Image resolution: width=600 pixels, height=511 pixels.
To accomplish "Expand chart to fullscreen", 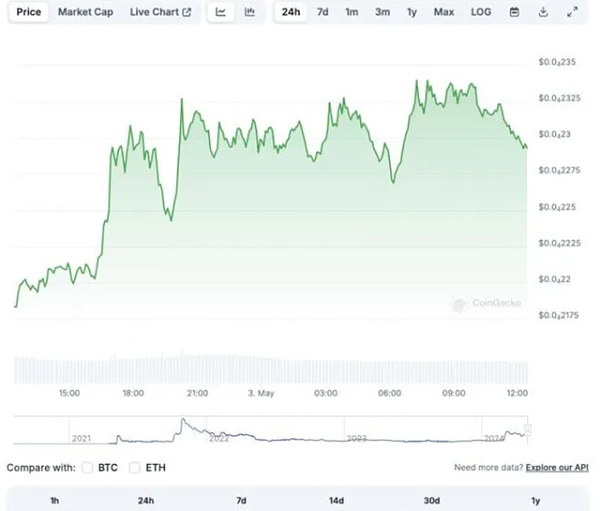I will click(571, 12).
